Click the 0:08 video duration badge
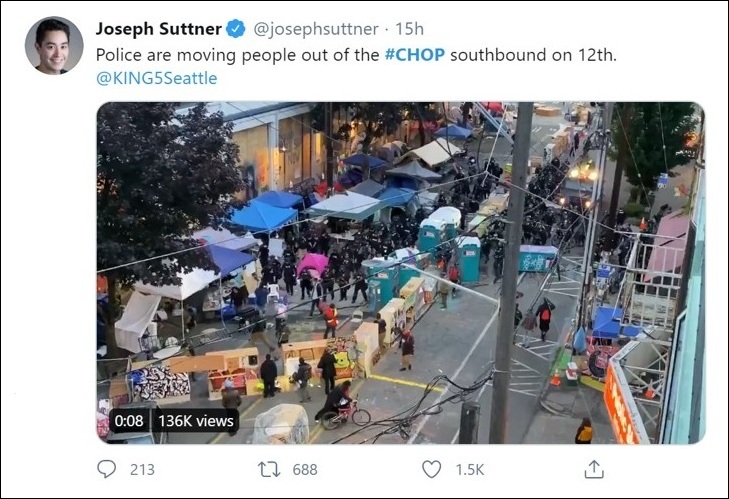This screenshot has width=729, height=499. coord(129,421)
